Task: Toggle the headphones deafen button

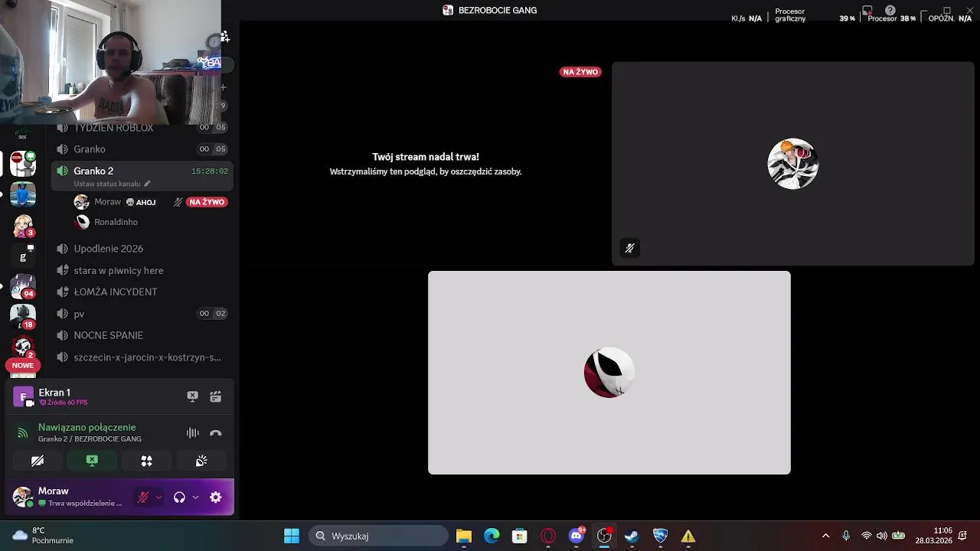Action: 179,497
